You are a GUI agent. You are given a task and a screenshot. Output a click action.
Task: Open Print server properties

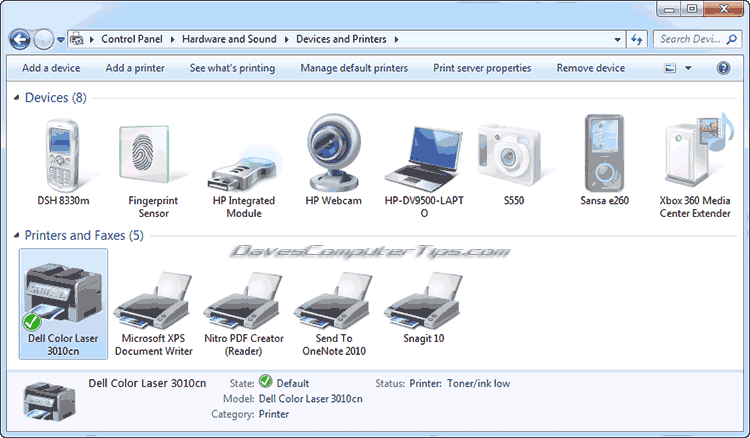(x=482, y=68)
